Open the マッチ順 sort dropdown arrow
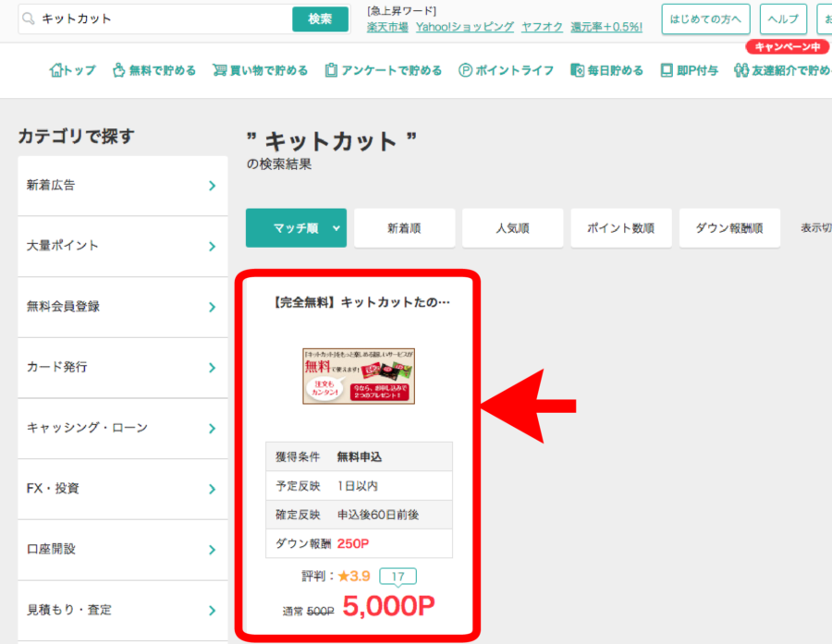Screen dimensions: 832x644 point(336,228)
